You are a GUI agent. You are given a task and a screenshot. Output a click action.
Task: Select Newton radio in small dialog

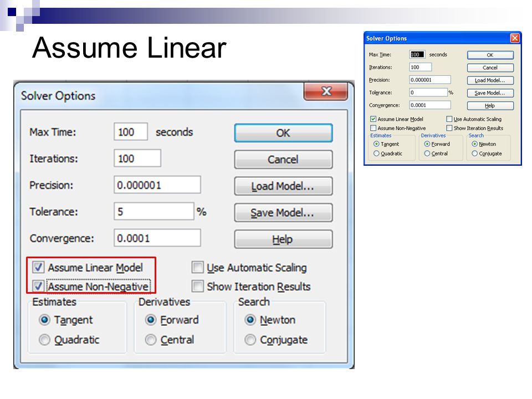click(475, 144)
